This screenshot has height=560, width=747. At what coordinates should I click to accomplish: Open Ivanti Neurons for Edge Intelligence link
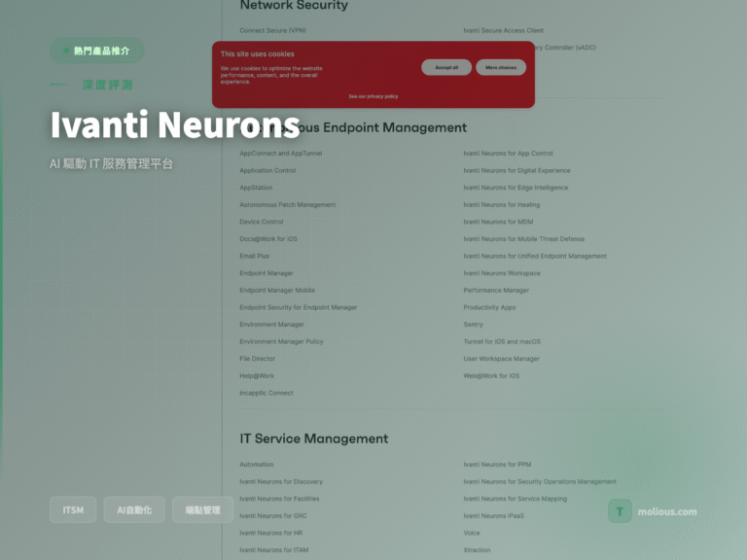(x=516, y=188)
